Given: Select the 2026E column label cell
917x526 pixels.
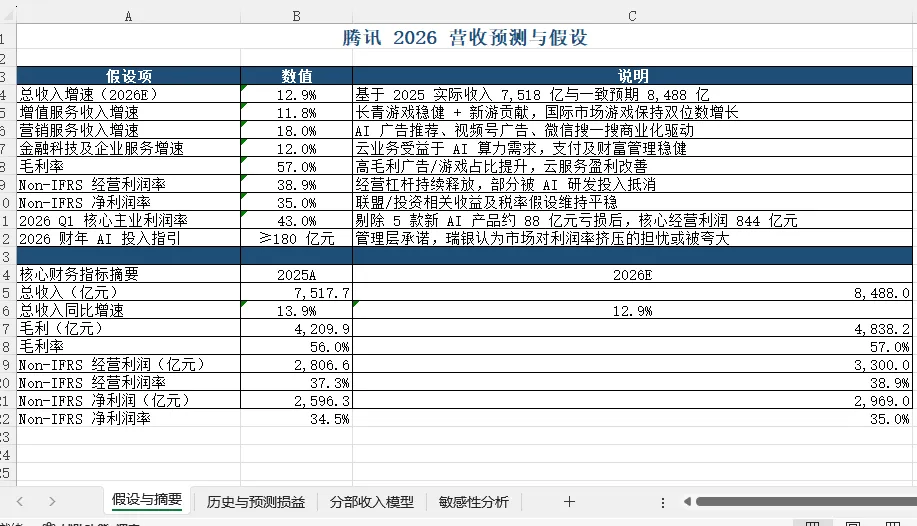Looking at the screenshot, I should coord(632,274).
